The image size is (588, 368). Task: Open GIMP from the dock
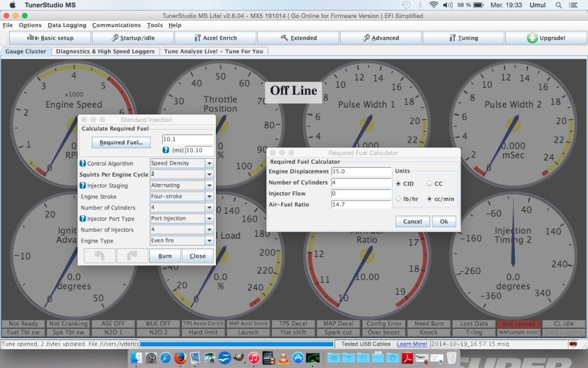[x=239, y=358]
